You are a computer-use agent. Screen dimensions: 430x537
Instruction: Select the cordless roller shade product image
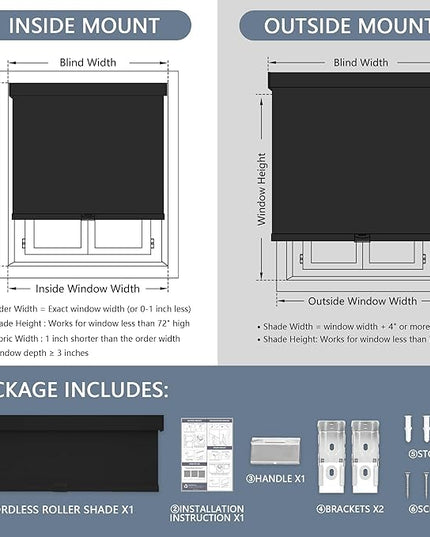[x=81, y=453]
